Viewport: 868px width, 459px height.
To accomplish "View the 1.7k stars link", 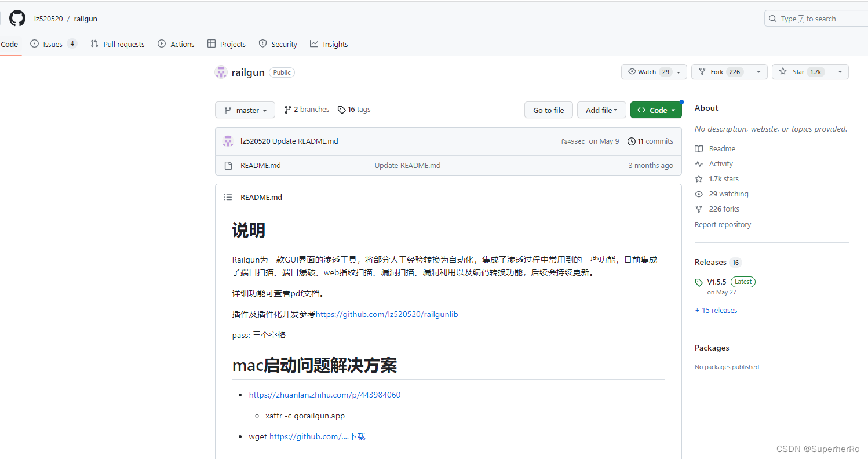I will [x=724, y=179].
